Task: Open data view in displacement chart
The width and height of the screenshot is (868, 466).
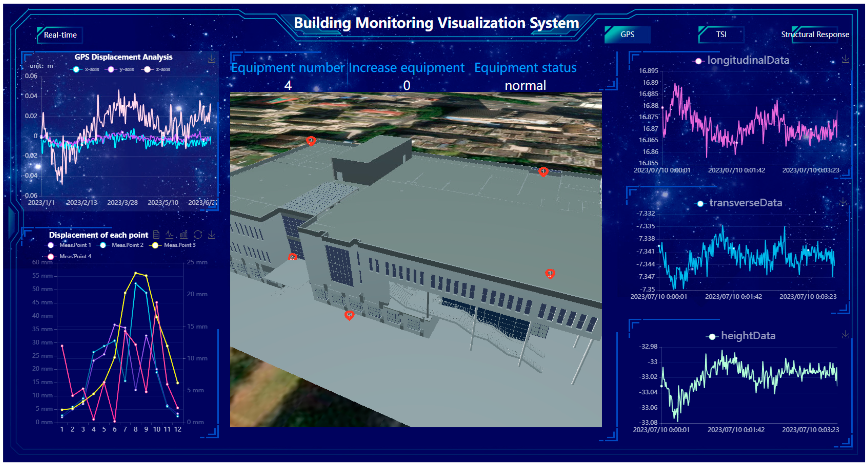Action: 156,234
